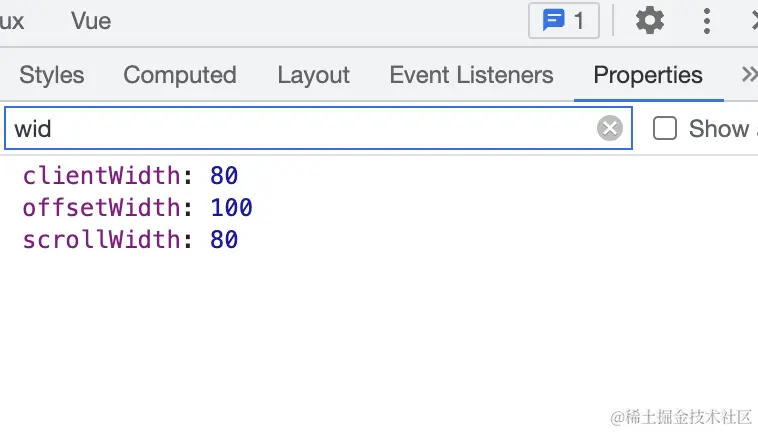
Task: Switch to the Event Listeners tab
Action: [x=471, y=75]
